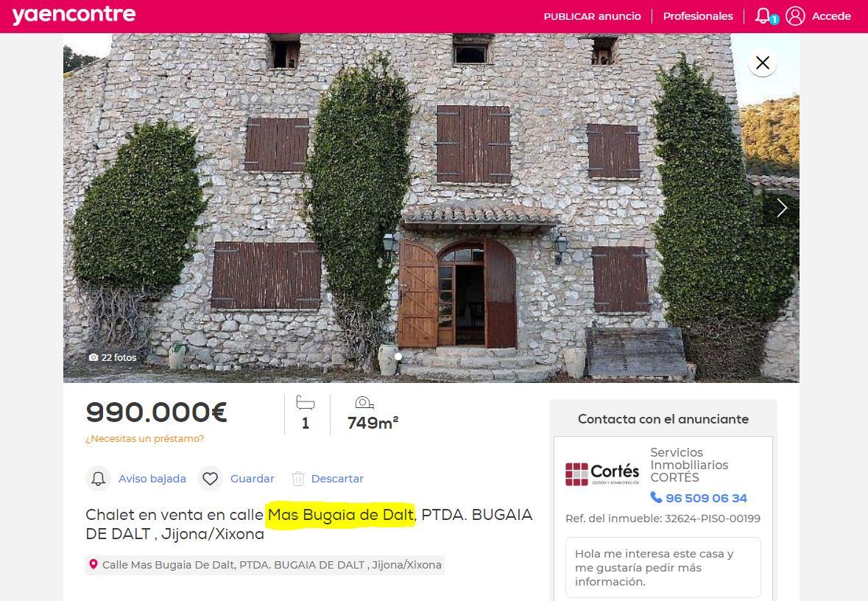
Task: Click the Calle Mas Bugaia address tag
Action: [265, 565]
